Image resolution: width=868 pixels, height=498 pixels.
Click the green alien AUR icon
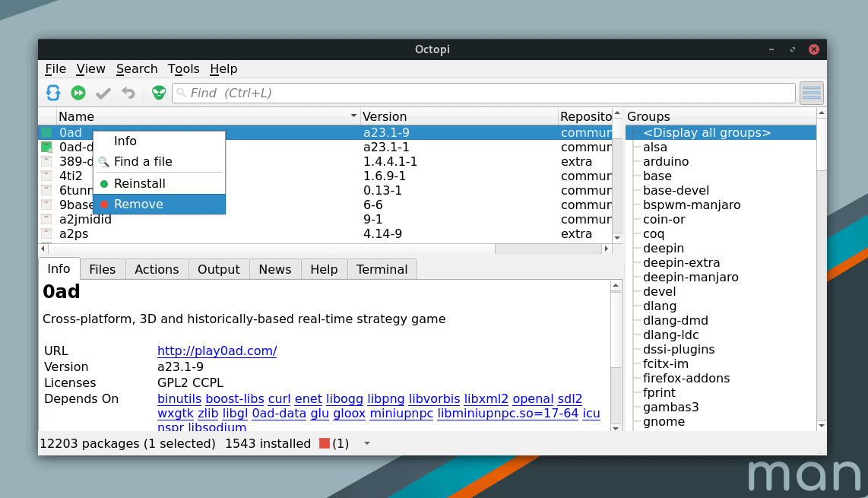[x=158, y=93]
